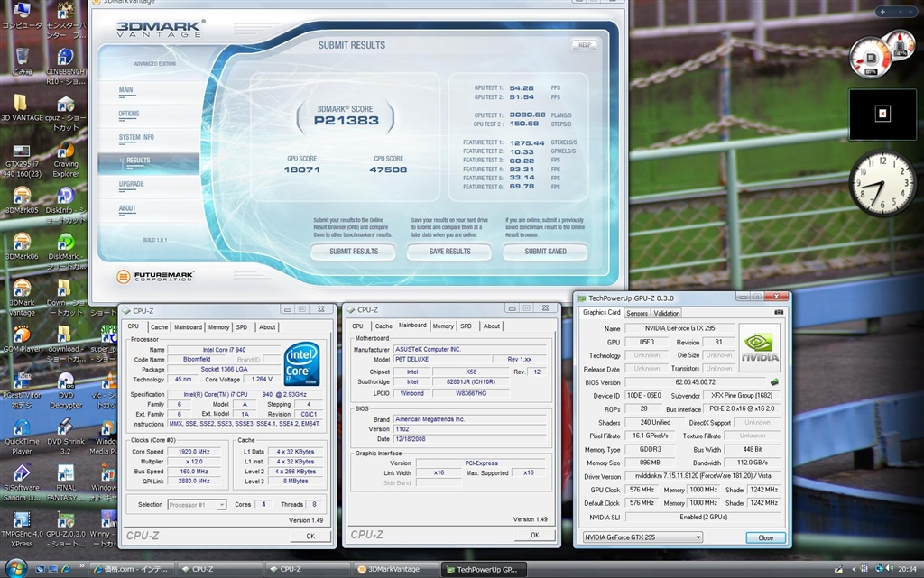
Task: Click the 3DMark score P21383
Action: pos(346,121)
